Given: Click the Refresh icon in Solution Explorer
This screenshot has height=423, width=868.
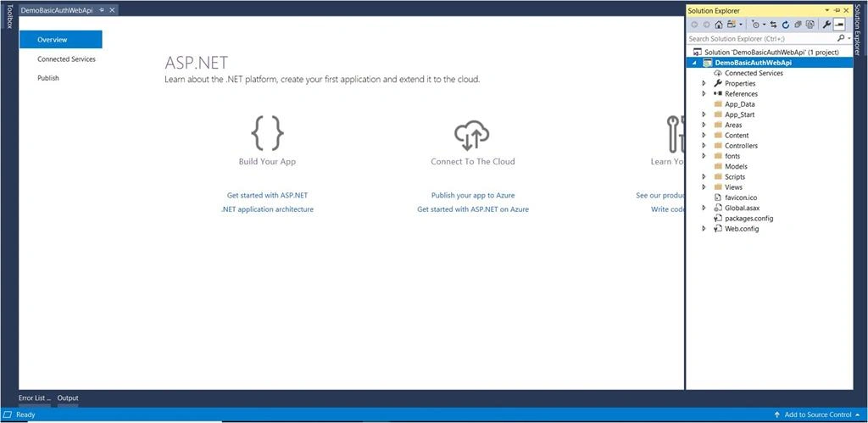Looking at the screenshot, I should pos(786,25).
